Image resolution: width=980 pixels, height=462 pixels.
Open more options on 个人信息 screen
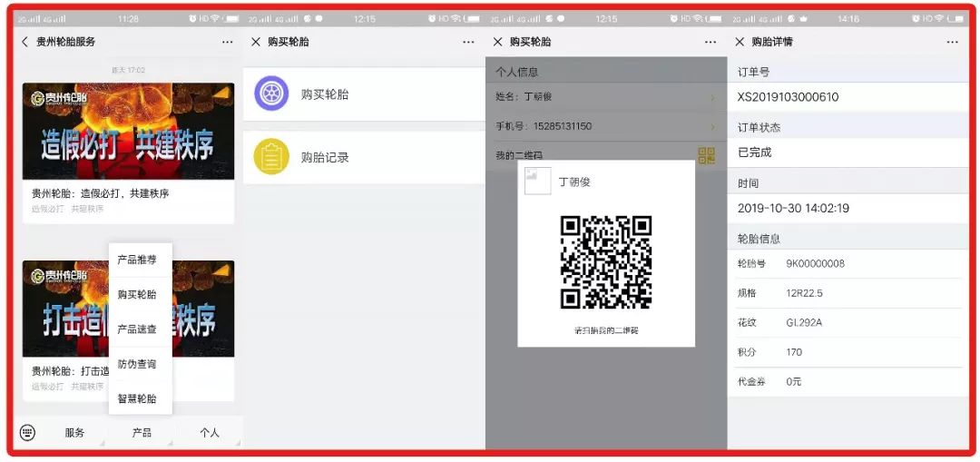point(710,42)
